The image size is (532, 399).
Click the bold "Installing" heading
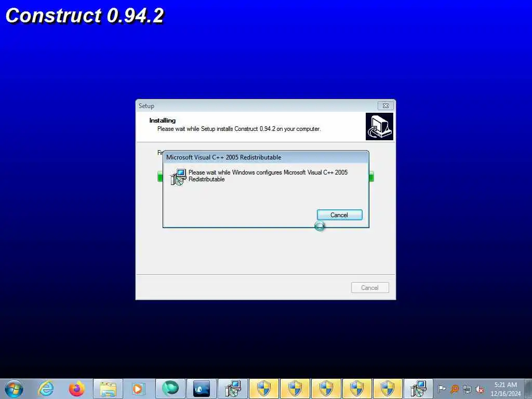[162, 121]
